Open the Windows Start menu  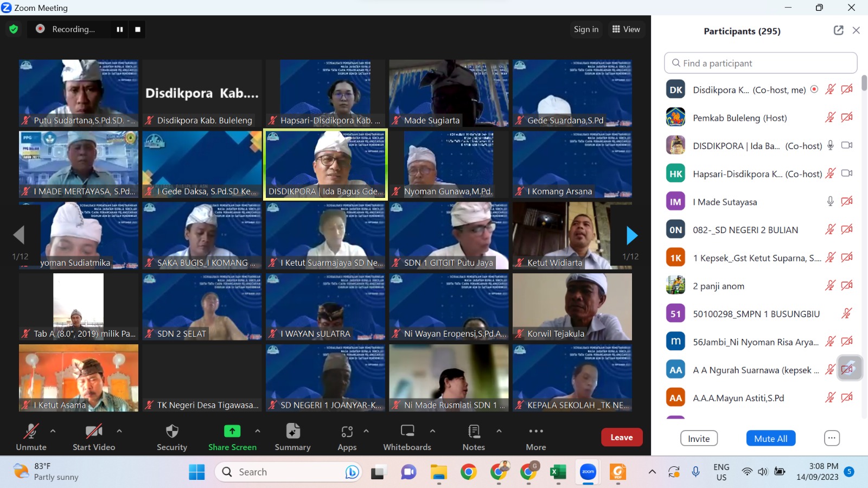point(196,472)
